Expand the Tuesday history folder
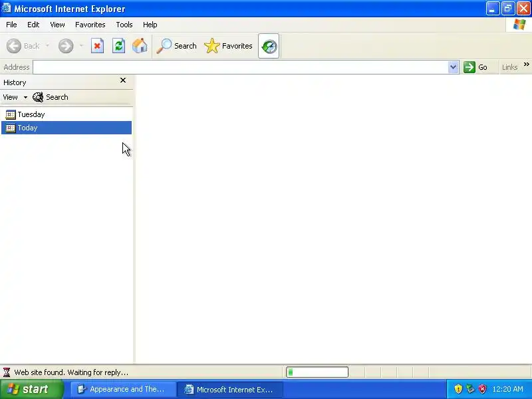The height and width of the screenshot is (399, 532). coord(66,114)
